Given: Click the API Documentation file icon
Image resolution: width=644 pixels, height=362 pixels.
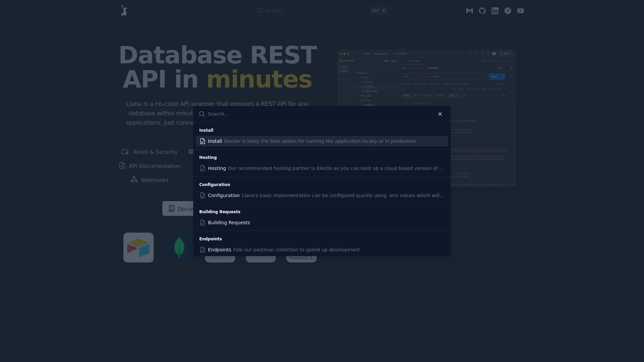Looking at the screenshot, I should 122,166.
